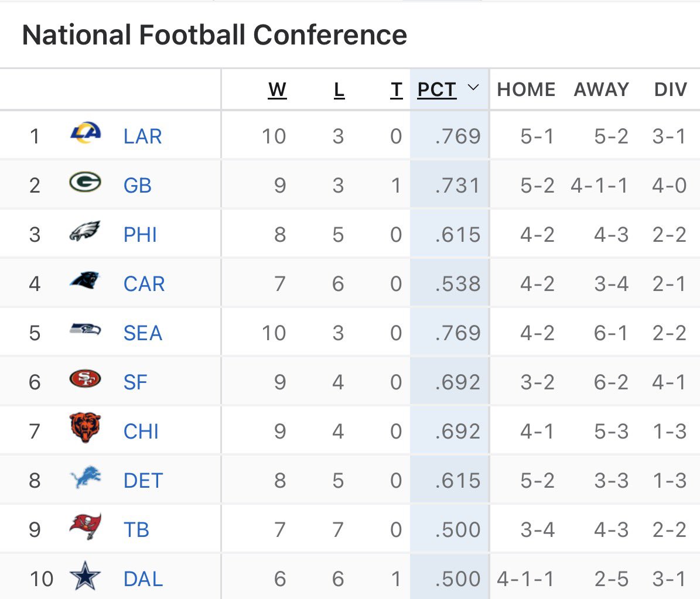Screen dimensions: 700x599
Task: Click the Green Bay Packers logo
Action: tap(85, 183)
